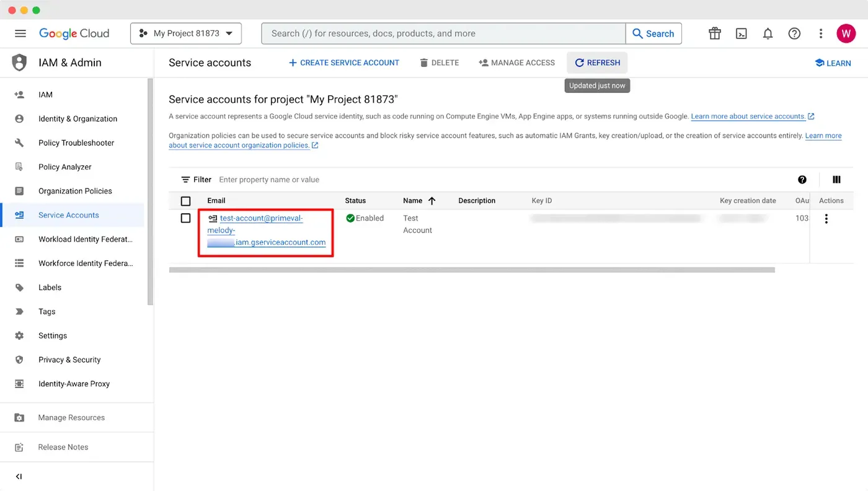Click the Identity-Aware Proxy icon
Image resolution: width=868 pixels, height=491 pixels.
pos(19,384)
